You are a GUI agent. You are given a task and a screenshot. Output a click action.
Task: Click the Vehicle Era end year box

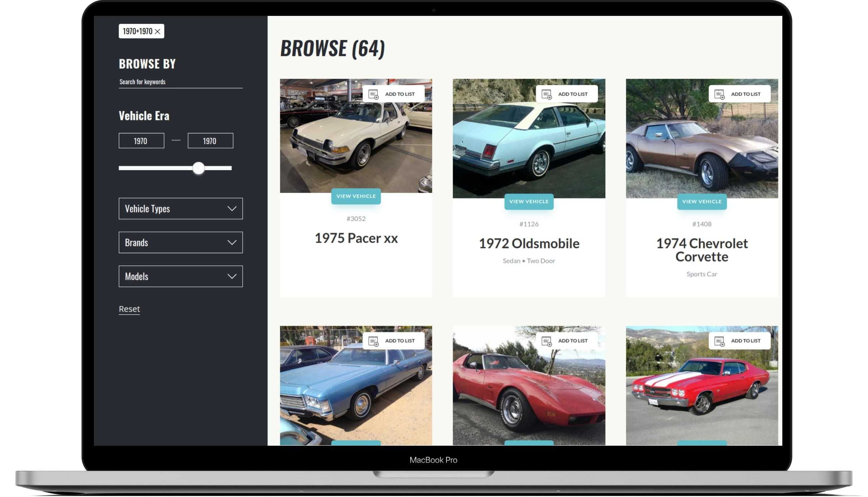(210, 141)
